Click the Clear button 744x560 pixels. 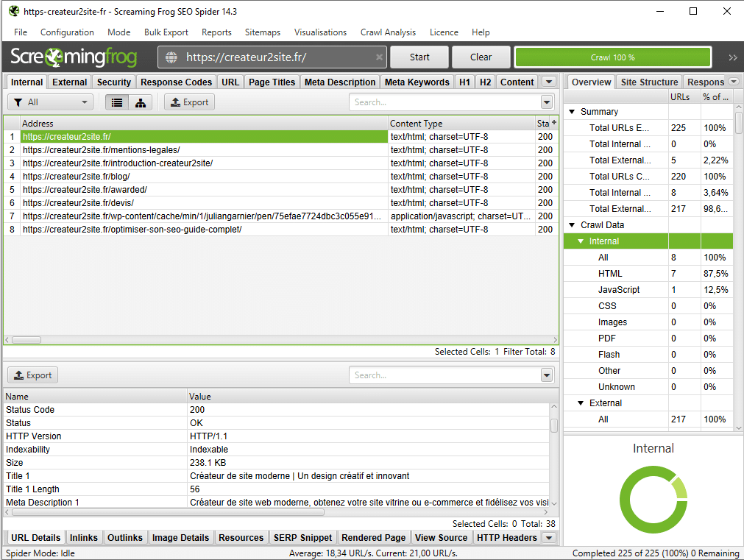(481, 57)
